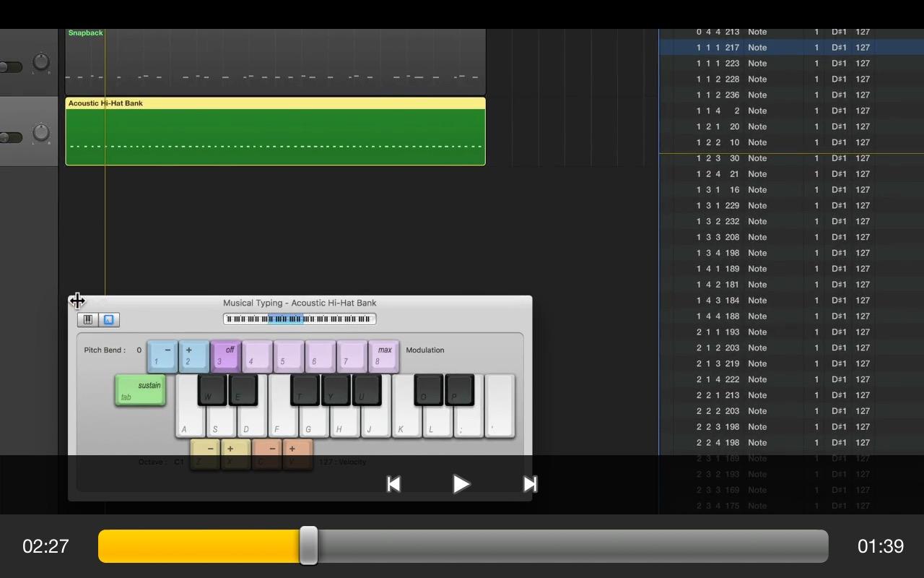Set modulation level with key 7
The image size is (924, 578).
point(352,356)
